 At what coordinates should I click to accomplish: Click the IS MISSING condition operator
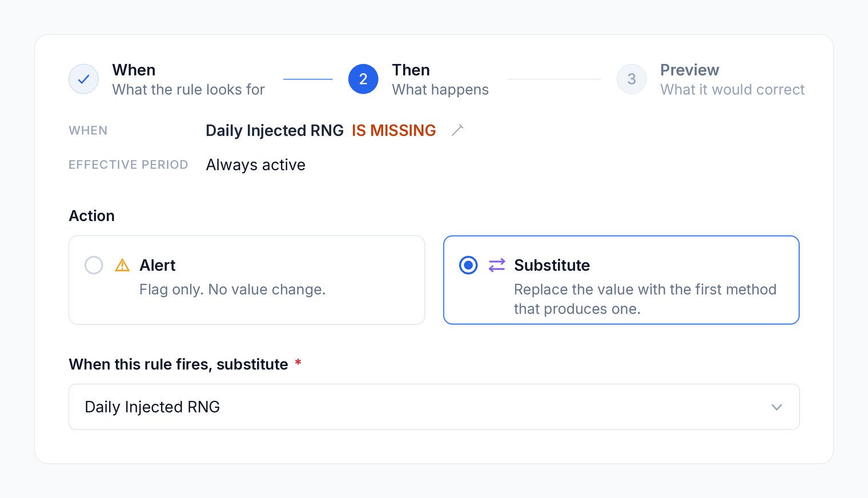(x=393, y=130)
